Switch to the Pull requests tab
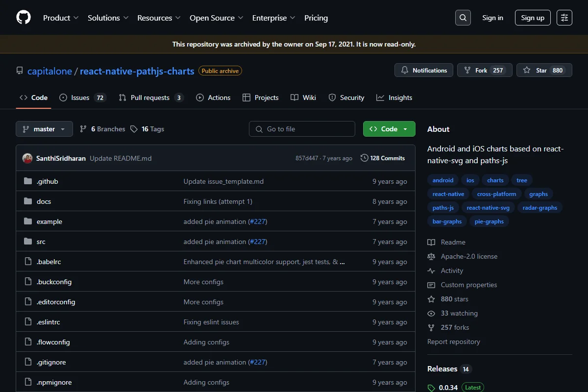This screenshot has width=588, height=392. tap(151, 98)
